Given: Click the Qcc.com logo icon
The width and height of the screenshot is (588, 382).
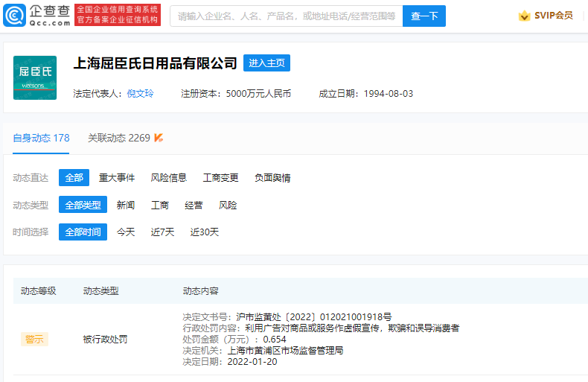Looking at the screenshot, I should pyautogui.click(x=15, y=16).
